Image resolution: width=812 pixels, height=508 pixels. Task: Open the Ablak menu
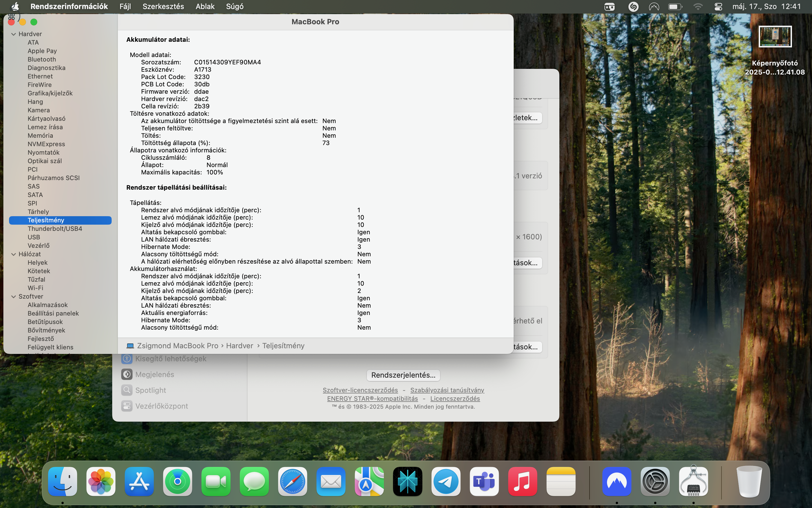click(205, 6)
